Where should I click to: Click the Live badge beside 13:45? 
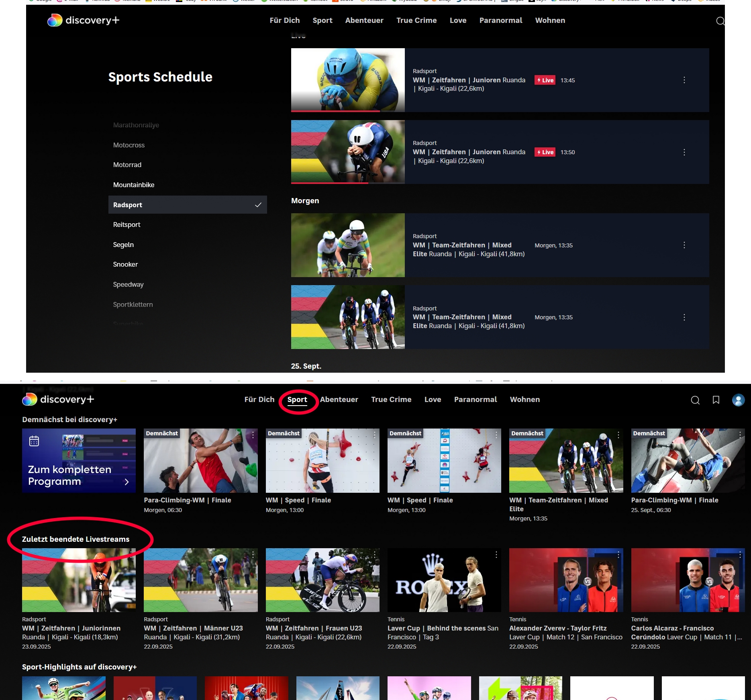click(x=545, y=80)
